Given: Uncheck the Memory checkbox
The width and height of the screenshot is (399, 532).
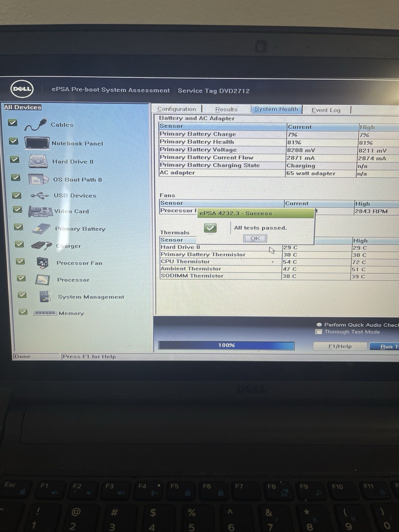Looking at the screenshot, I should click(23, 312).
